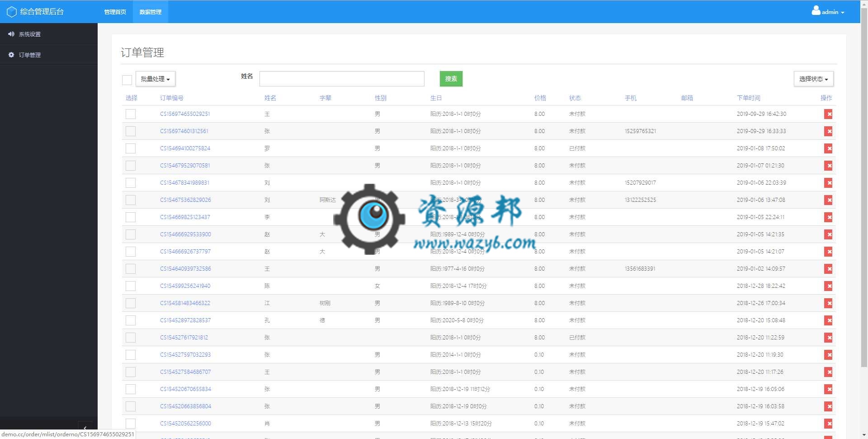Delete order CS154666929533900 with red X

point(828,234)
